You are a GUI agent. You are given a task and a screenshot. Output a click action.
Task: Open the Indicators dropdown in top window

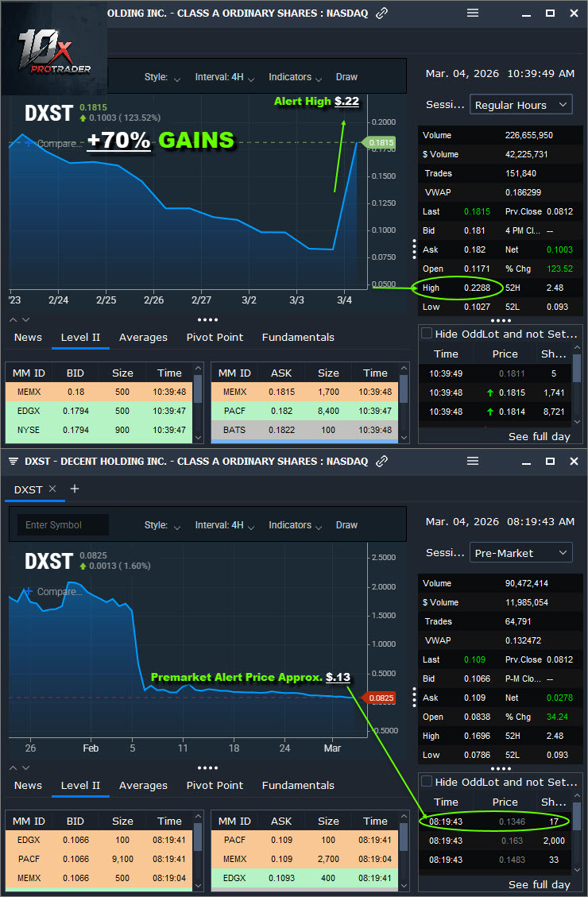[295, 77]
